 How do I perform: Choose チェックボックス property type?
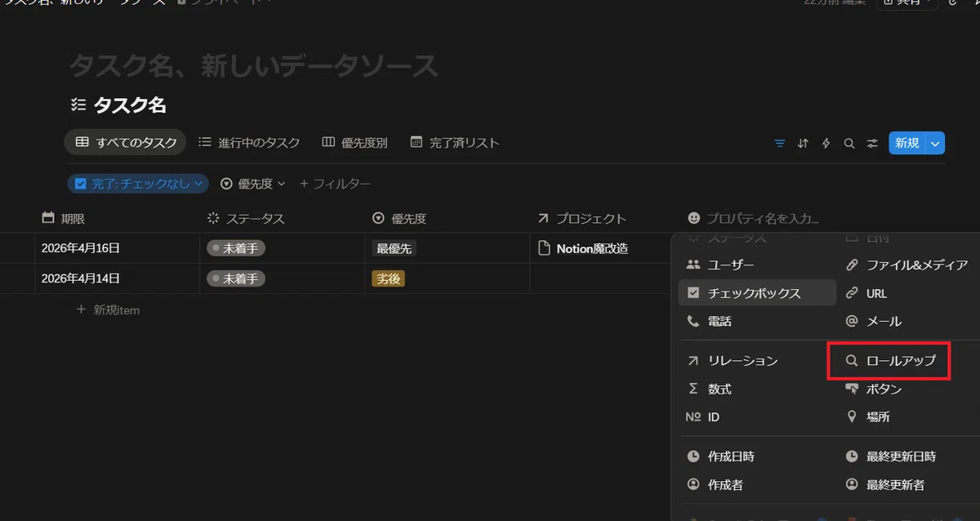pos(757,292)
